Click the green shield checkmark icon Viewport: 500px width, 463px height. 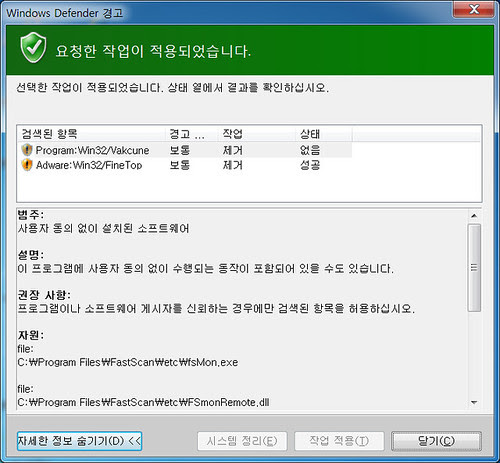(33, 48)
